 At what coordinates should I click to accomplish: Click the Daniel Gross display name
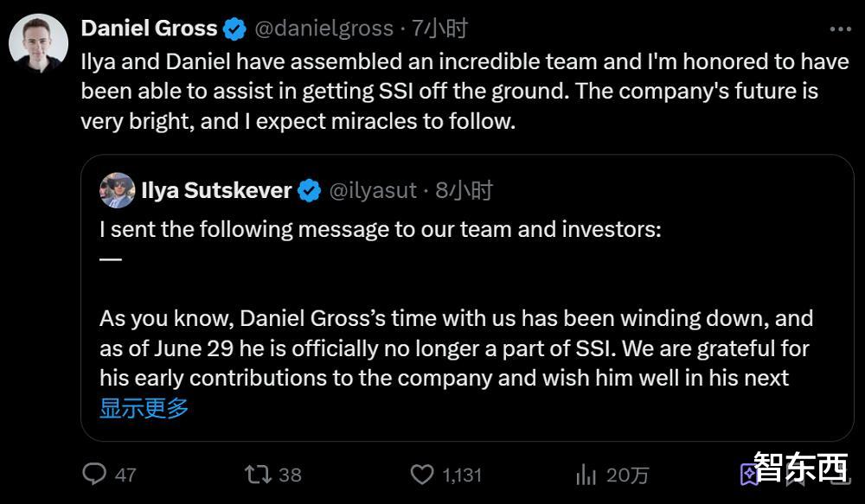pos(149,29)
